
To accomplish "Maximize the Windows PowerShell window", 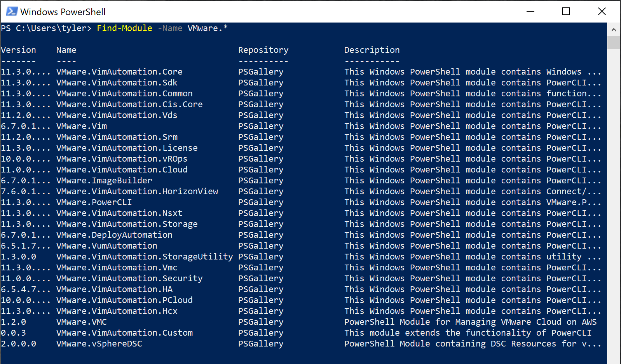I will pyautogui.click(x=566, y=11).
